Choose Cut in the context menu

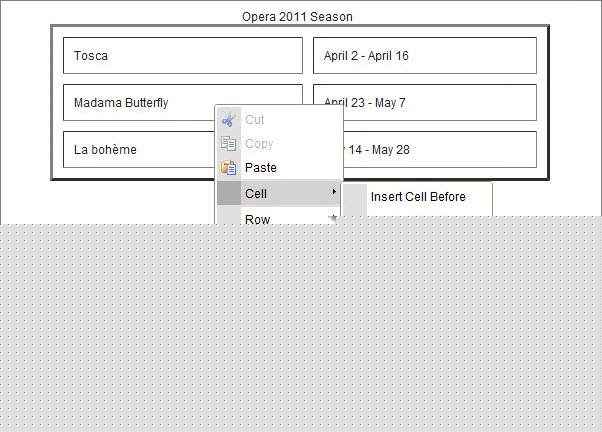click(255, 120)
